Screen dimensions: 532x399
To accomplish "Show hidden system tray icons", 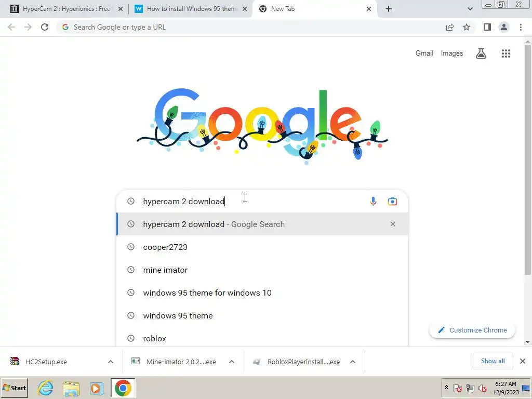I will coord(446,388).
